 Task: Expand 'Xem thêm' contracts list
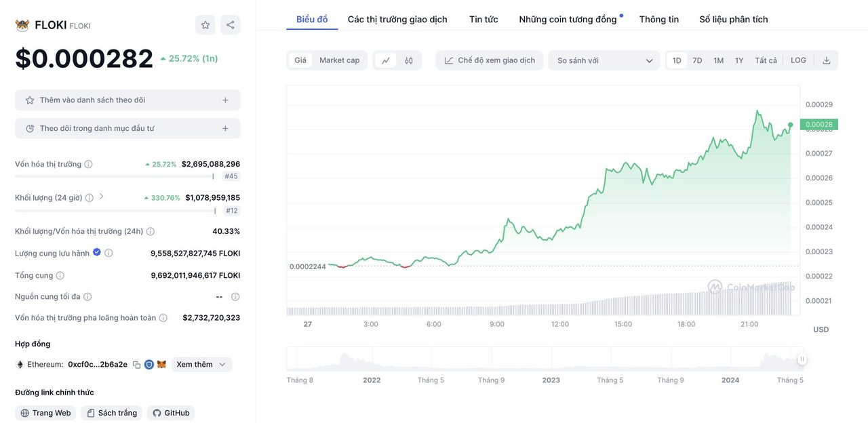coord(201,365)
